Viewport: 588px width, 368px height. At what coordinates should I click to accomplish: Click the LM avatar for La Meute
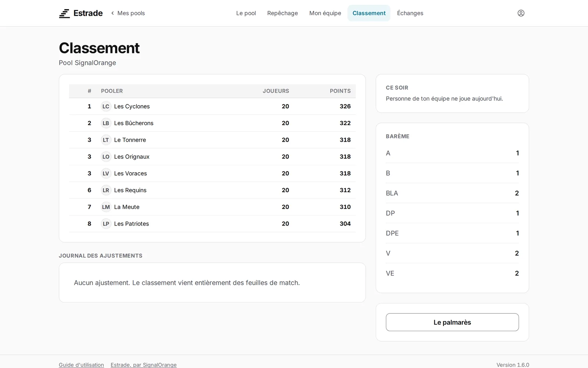[x=106, y=207]
